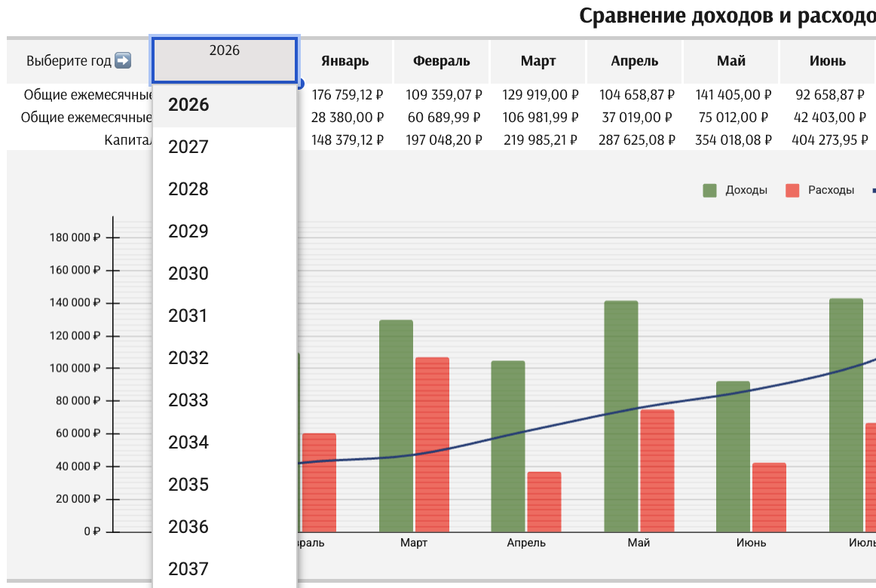
Task: Click cell 129 919,00 ₽ for Март
Action: tap(541, 95)
